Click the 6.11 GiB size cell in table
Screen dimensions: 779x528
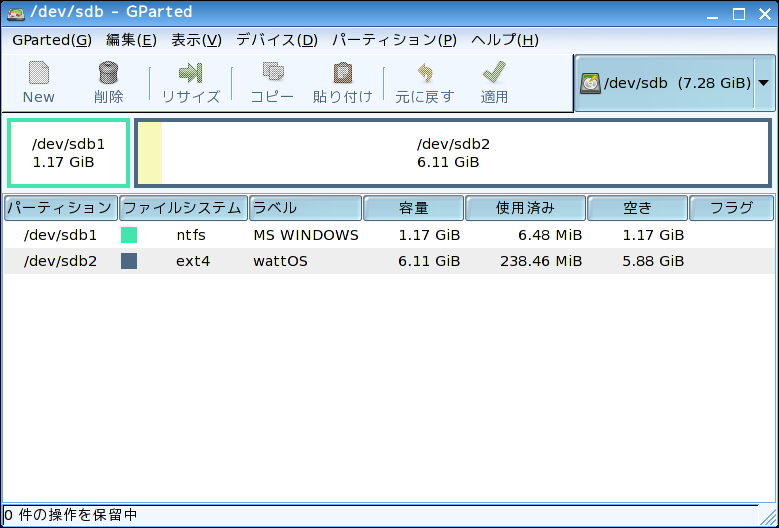pos(429,261)
